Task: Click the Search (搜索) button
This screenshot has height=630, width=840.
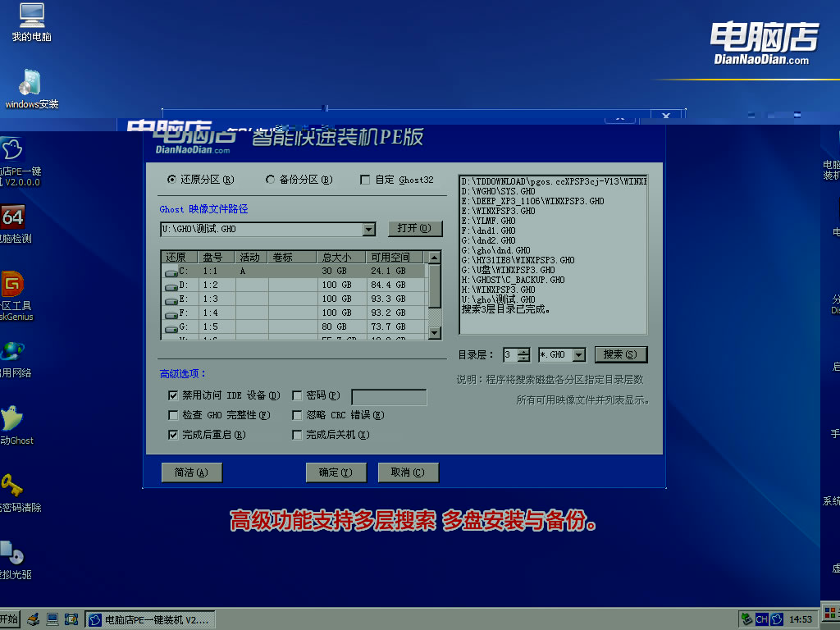Action: coord(620,354)
